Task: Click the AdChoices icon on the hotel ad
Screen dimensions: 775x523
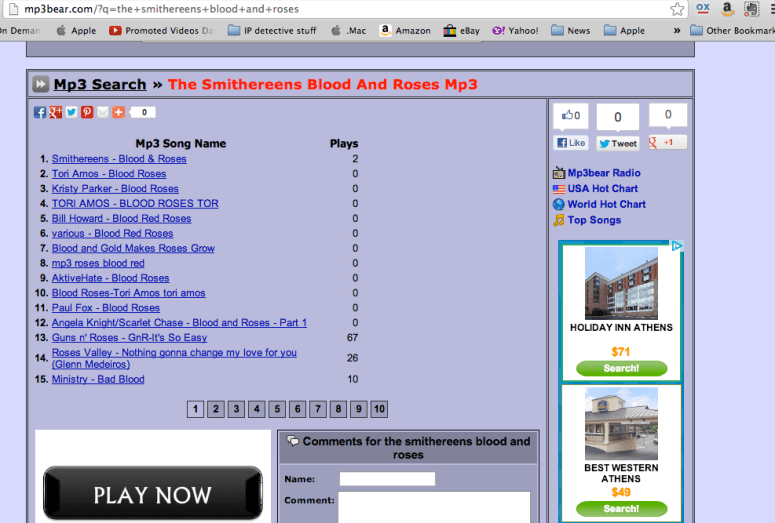Action: click(x=676, y=246)
